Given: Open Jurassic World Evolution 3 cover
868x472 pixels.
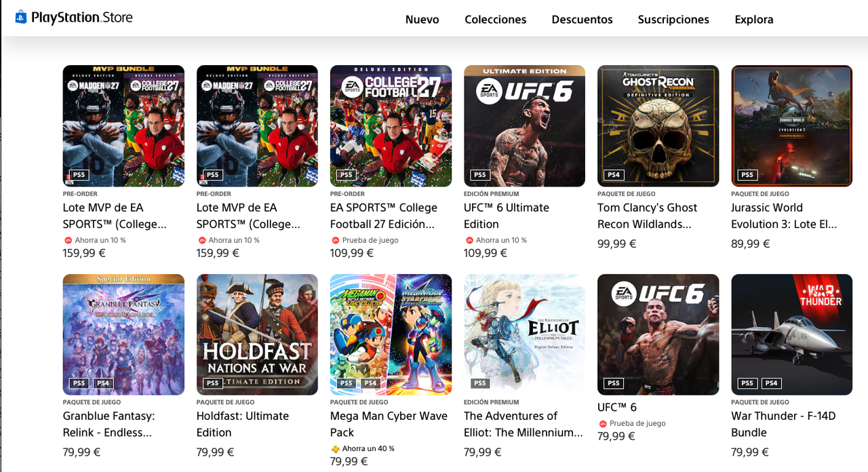Looking at the screenshot, I should click(791, 125).
